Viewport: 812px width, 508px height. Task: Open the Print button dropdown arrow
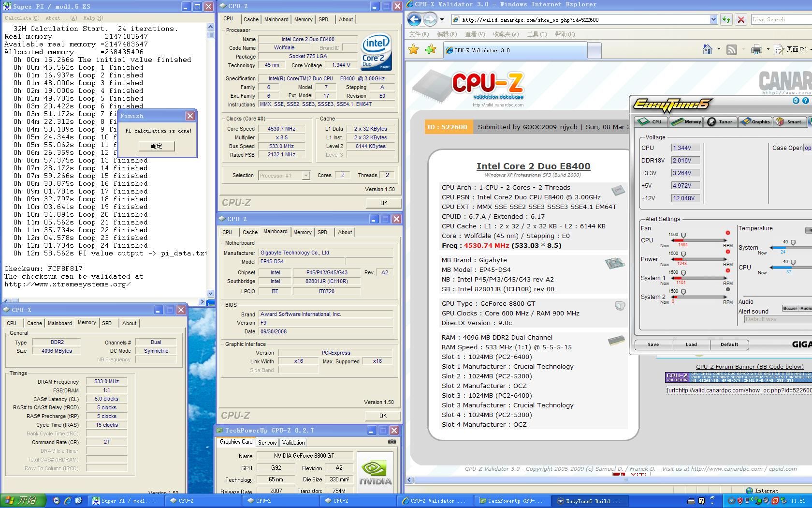click(768, 49)
